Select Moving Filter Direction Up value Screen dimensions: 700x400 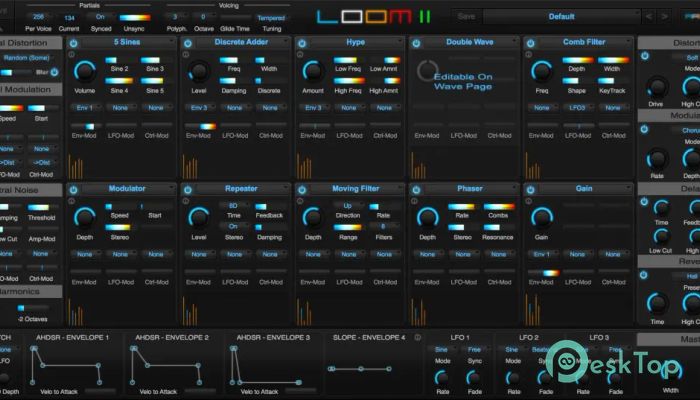(348, 206)
